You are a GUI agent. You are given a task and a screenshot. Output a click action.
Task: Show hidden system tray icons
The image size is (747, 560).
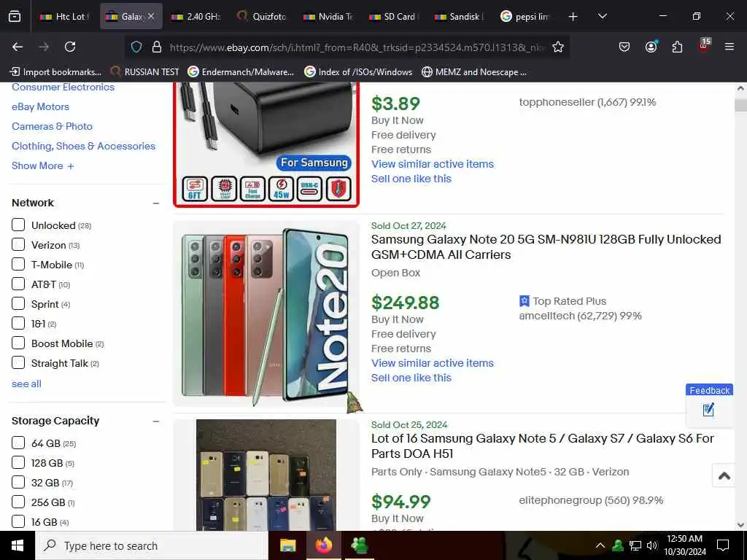(x=600, y=545)
